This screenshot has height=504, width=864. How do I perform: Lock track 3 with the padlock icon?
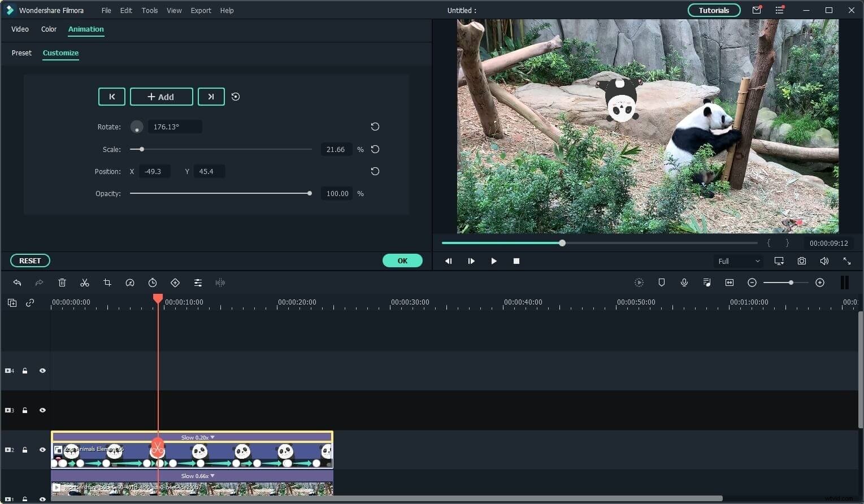point(25,410)
